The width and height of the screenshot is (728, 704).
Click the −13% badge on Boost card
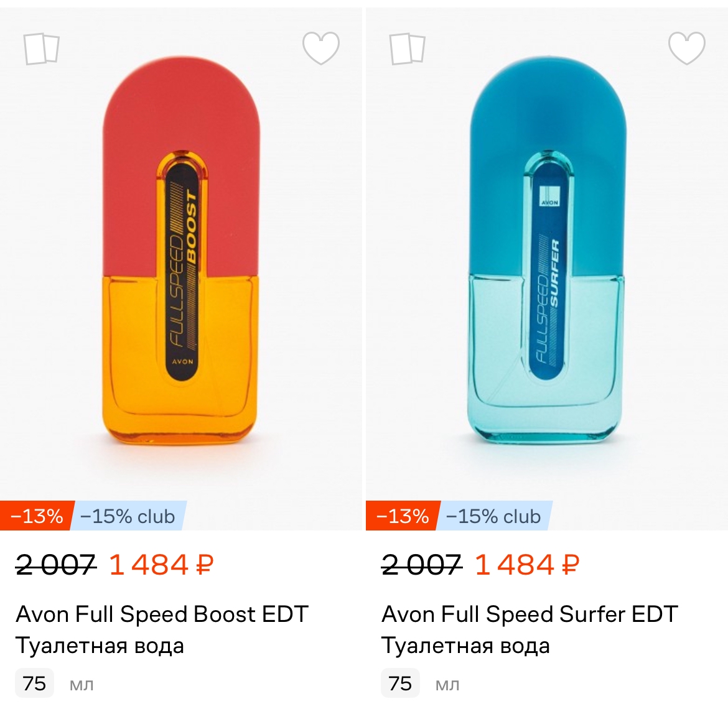[x=37, y=516]
